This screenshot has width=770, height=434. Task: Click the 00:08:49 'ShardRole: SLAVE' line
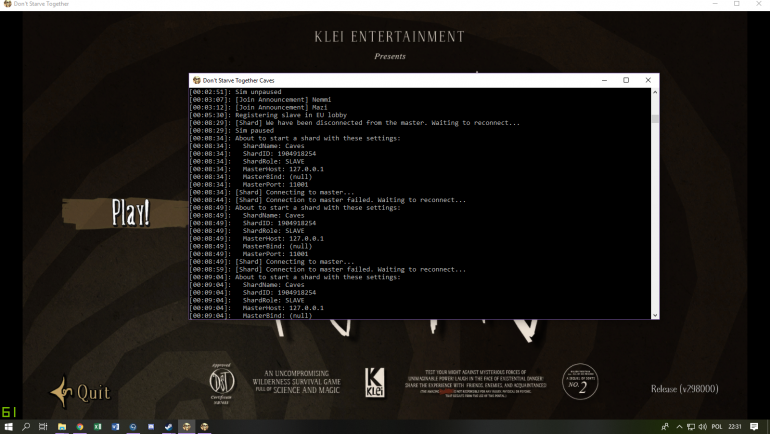tap(247, 231)
